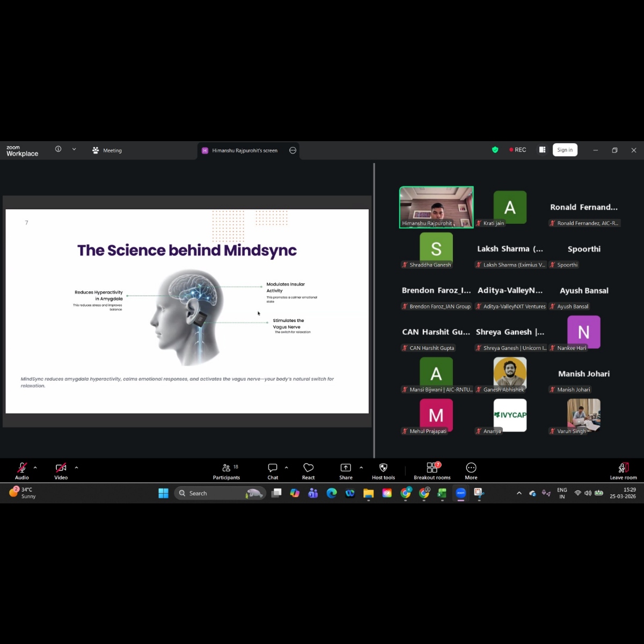Toggle the view layout icon next to REC
This screenshot has height=644, width=644.
[542, 150]
